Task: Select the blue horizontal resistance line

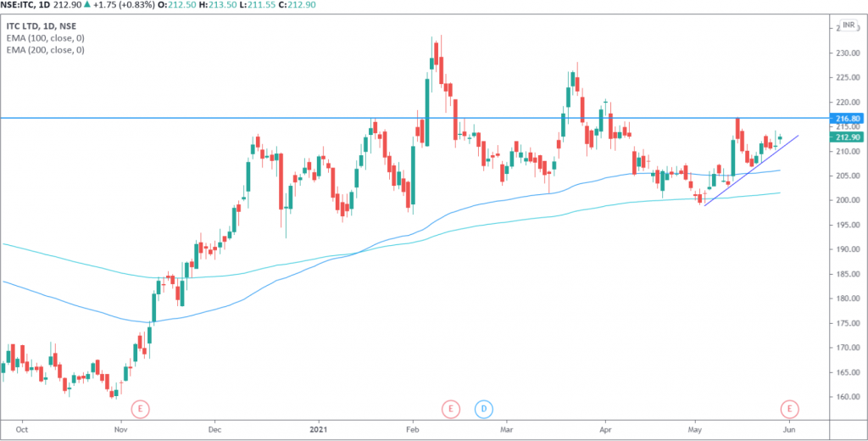Action: pos(254,118)
